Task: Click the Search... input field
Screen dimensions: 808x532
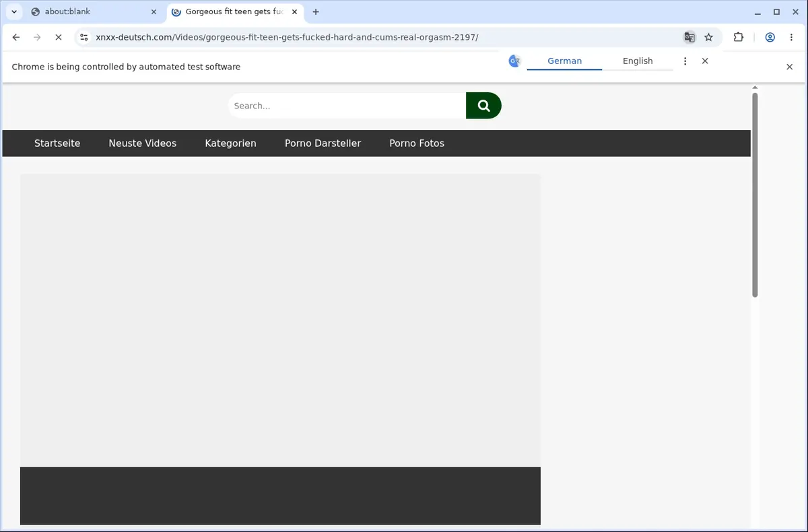Action: click(347, 106)
